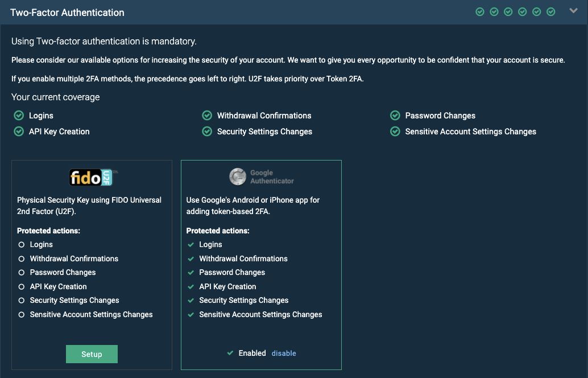The height and width of the screenshot is (378, 588).
Task: Click Sensitive Account Settings circle in FIDO card
Action: [x=22, y=315]
